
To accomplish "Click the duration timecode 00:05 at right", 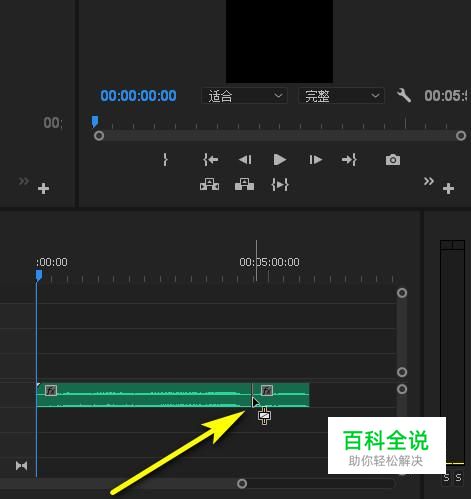I will tap(446, 96).
